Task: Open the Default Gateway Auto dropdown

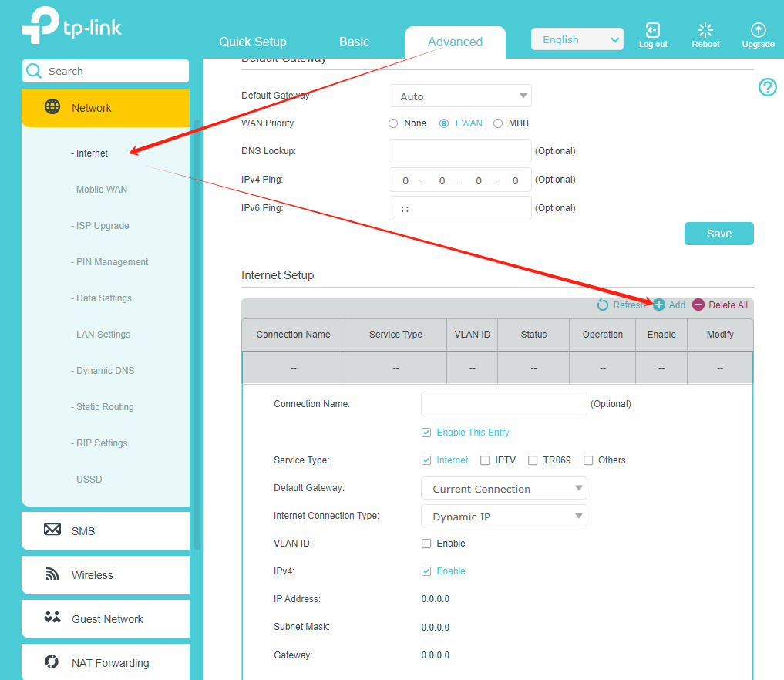Action: tap(459, 96)
